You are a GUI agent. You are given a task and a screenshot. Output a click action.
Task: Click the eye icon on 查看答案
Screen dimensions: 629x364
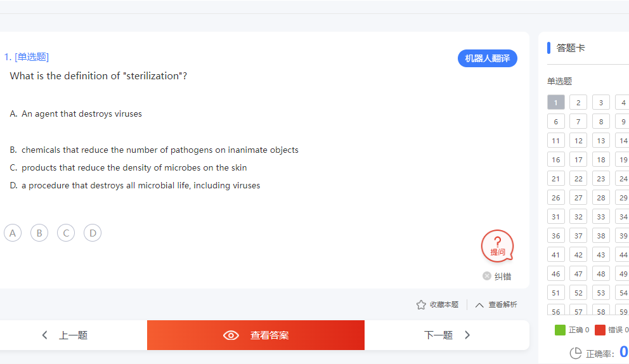(231, 335)
